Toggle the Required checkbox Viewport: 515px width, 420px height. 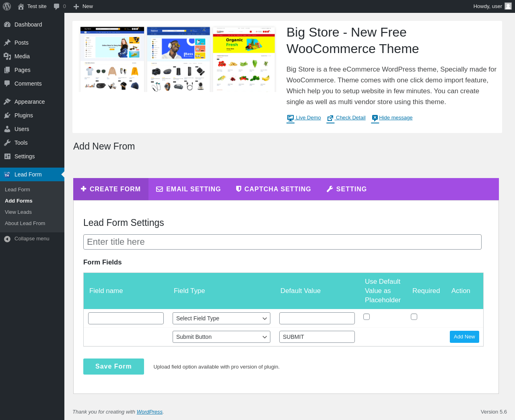[x=414, y=317]
